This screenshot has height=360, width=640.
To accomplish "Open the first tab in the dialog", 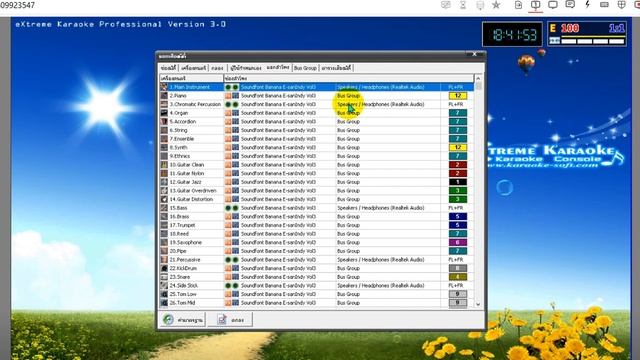I will pyautogui.click(x=168, y=68).
